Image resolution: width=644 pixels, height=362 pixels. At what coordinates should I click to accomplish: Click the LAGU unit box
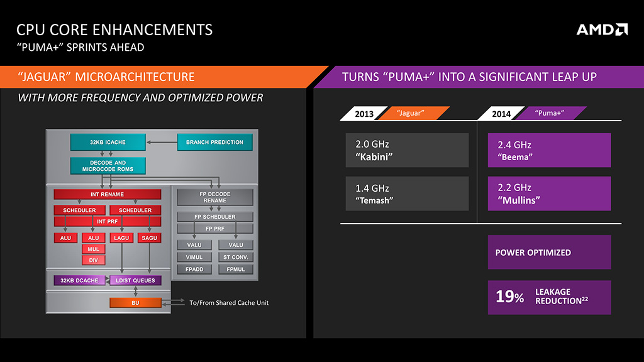121,238
